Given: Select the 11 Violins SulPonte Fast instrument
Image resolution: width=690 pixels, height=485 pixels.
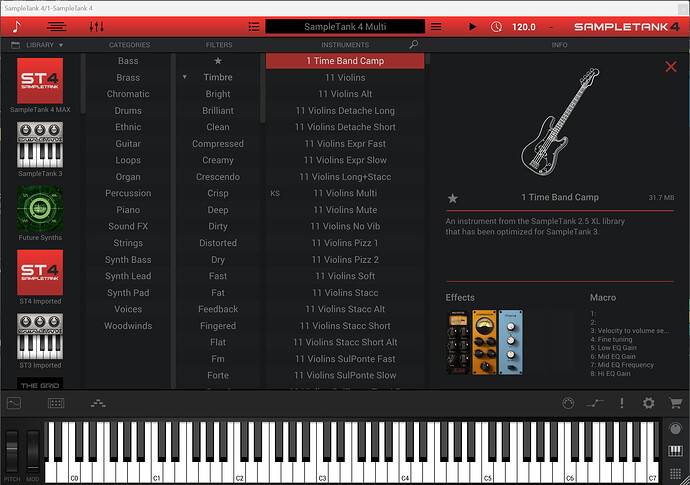Looking at the screenshot, I should click(x=345, y=359).
